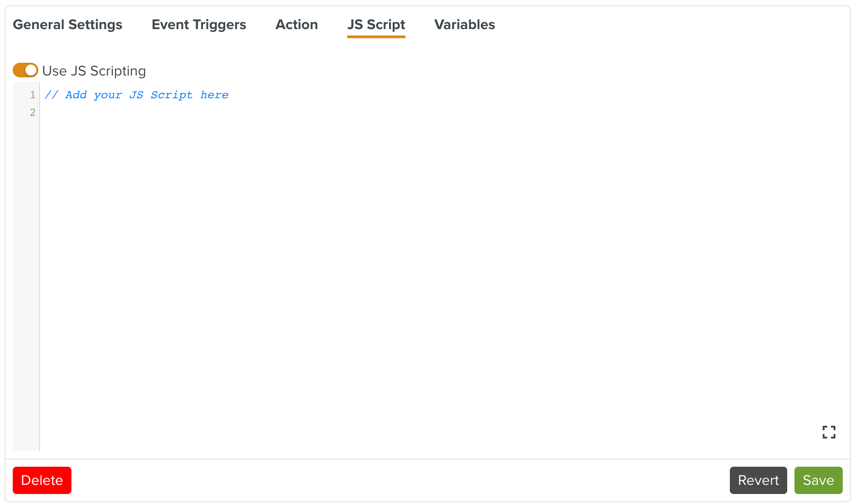Click the orange toggle knob

(x=30, y=70)
